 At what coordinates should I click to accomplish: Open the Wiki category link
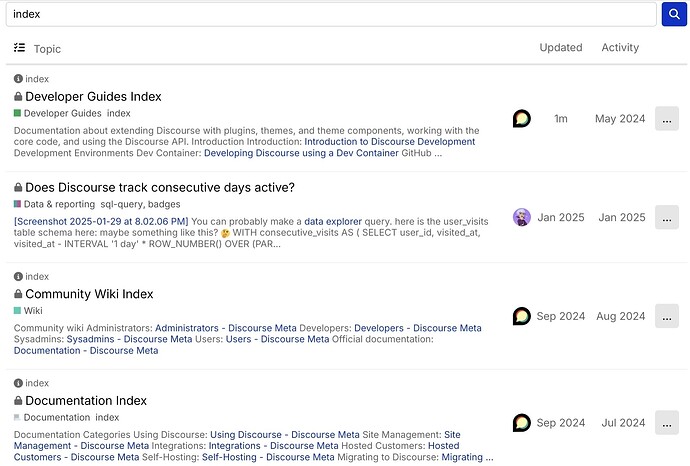pos(33,311)
